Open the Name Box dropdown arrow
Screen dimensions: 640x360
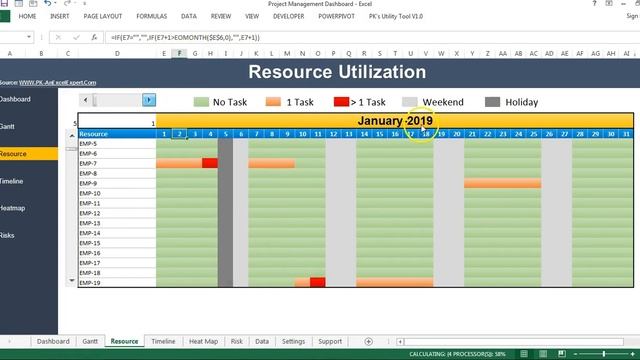29,37
